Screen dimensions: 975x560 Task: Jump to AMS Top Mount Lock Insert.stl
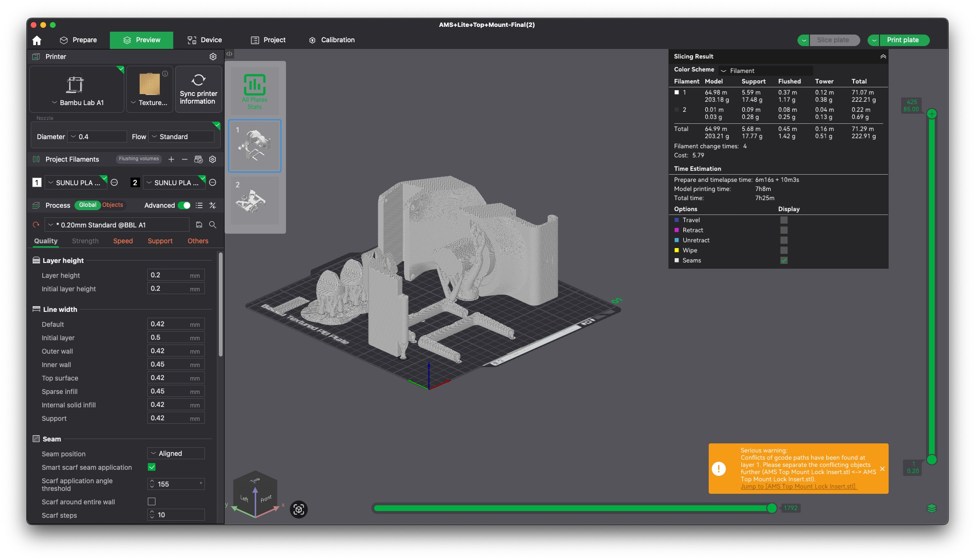point(798,487)
